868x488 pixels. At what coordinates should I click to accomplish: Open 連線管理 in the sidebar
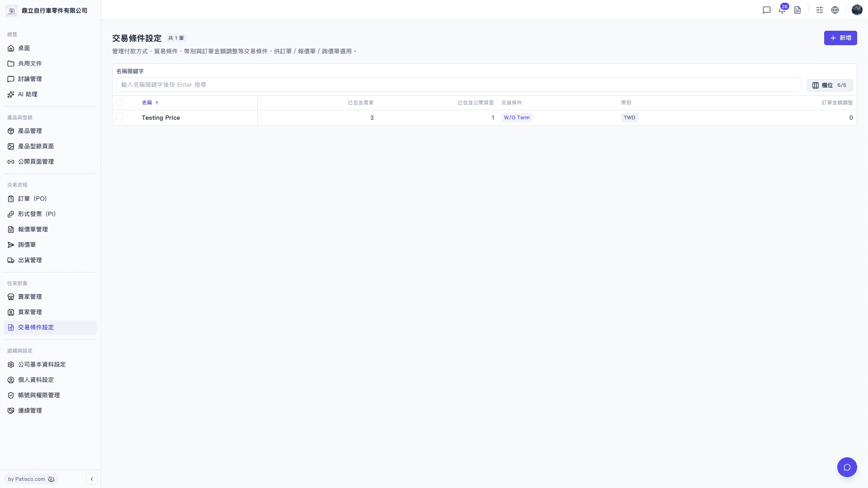coord(50,411)
